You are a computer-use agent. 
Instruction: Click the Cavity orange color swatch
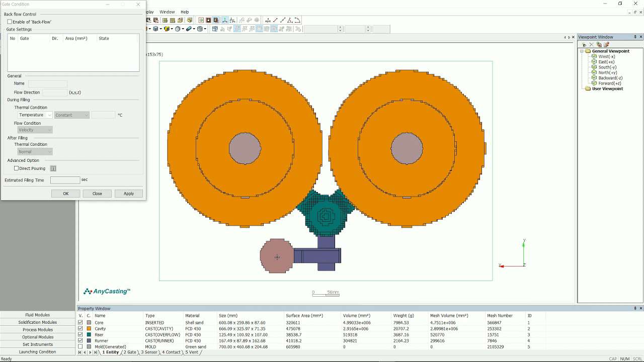[x=89, y=329]
